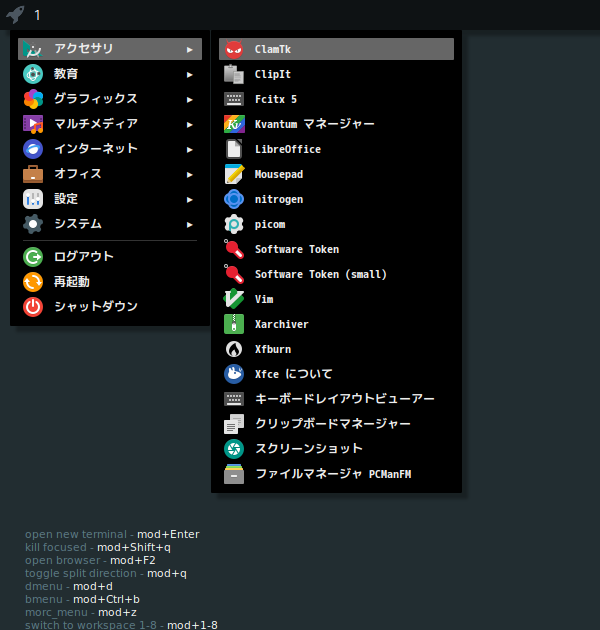The image size is (600, 630).
Task: Launch Mousepad text label
Action: 279,174
